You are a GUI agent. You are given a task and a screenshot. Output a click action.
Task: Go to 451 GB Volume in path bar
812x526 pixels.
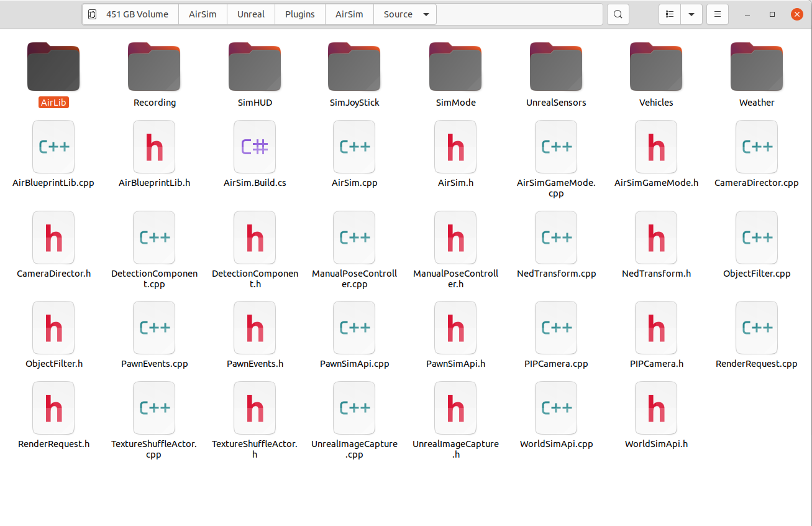[x=130, y=14]
